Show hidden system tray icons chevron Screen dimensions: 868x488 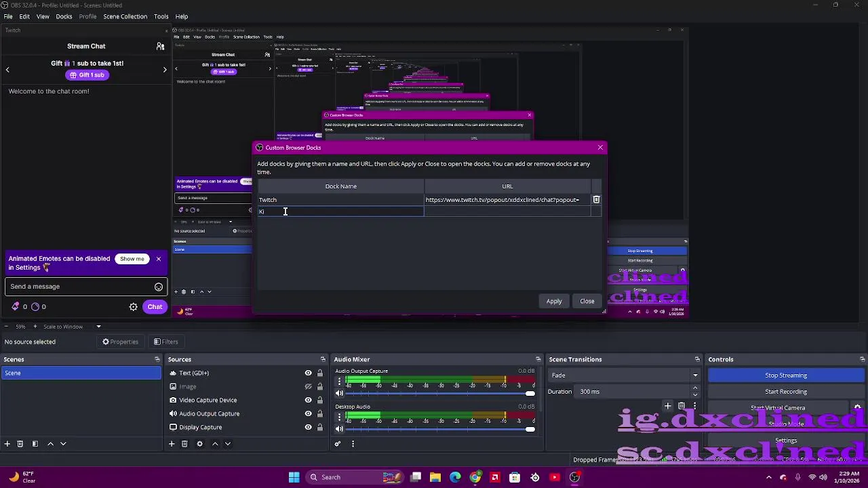[769, 477]
